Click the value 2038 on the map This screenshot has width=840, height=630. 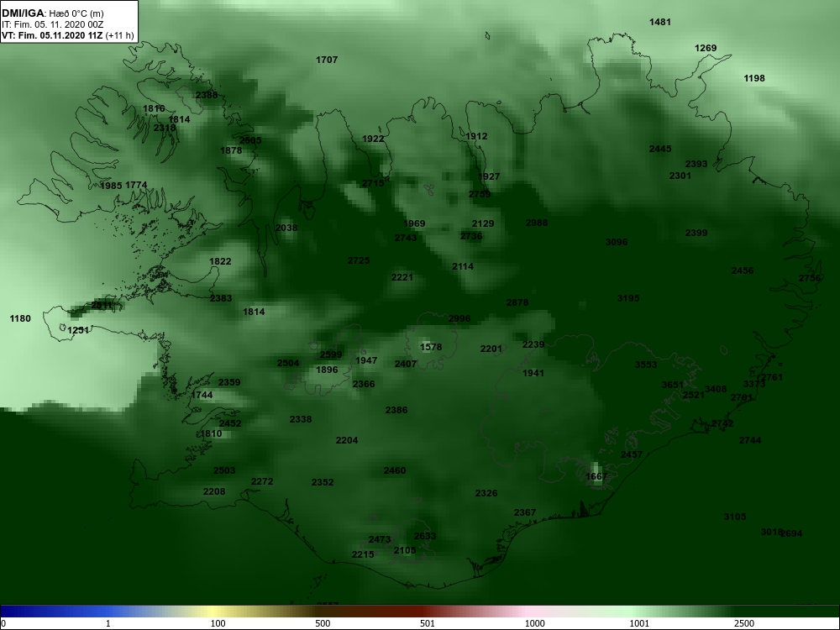pos(286,228)
